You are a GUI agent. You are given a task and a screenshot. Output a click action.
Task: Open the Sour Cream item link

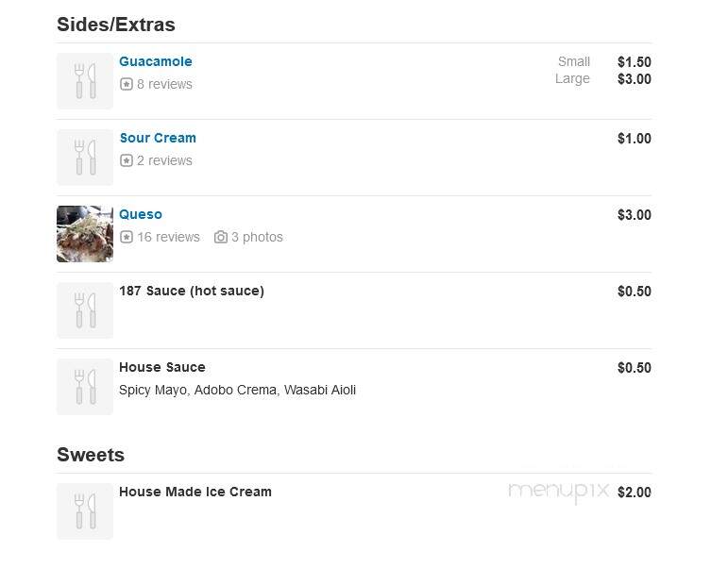(x=158, y=138)
